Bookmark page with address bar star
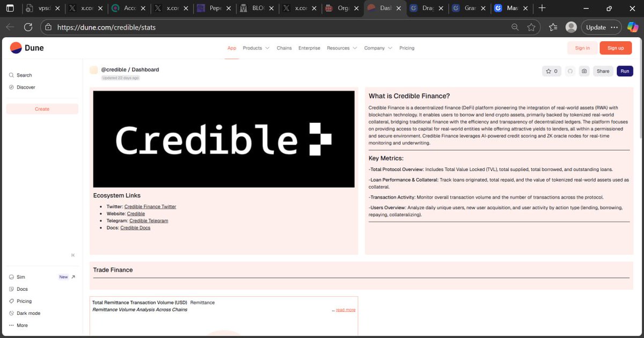 click(531, 27)
